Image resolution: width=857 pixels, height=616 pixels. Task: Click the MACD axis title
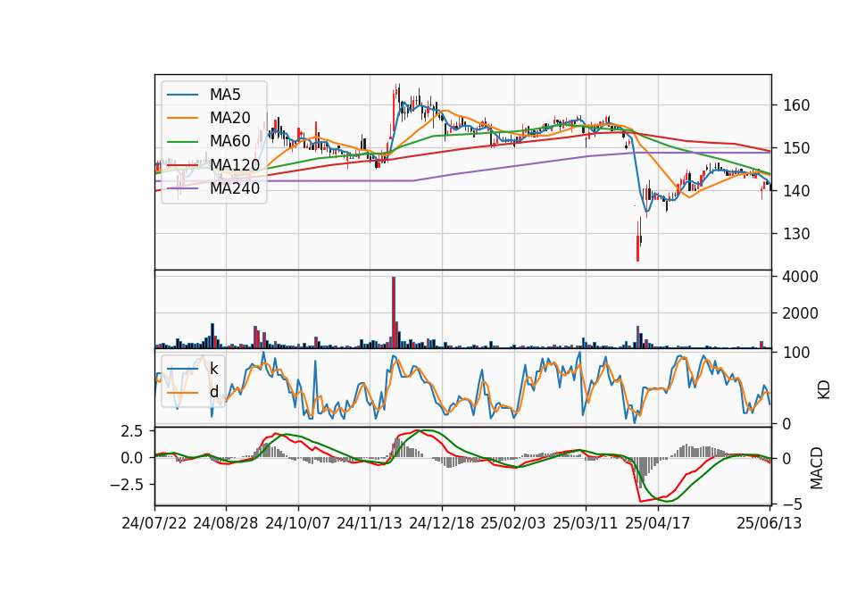(x=817, y=467)
